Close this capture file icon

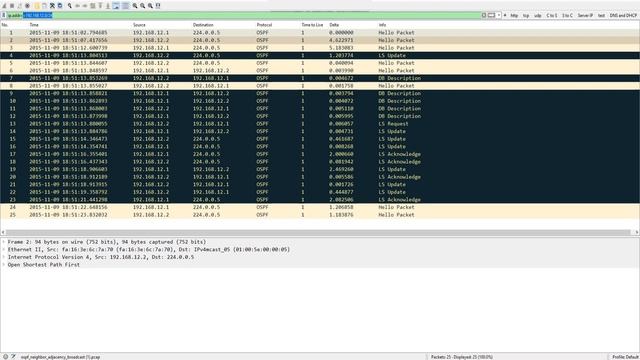[52, 6]
